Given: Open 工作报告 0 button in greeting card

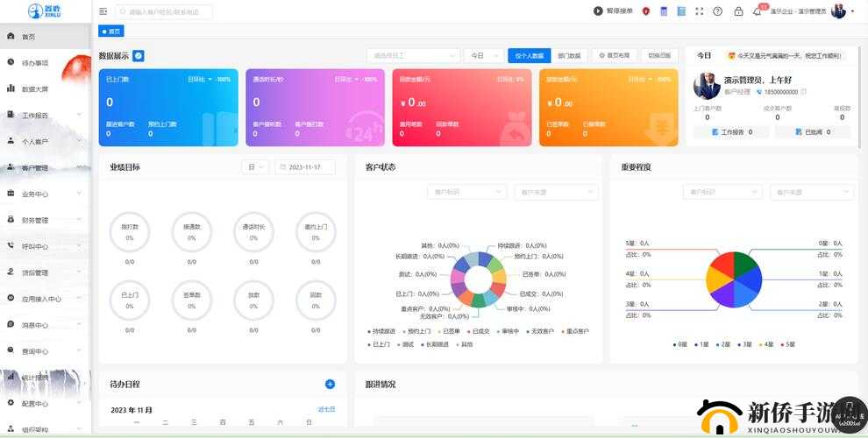Looking at the screenshot, I should (732, 131).
